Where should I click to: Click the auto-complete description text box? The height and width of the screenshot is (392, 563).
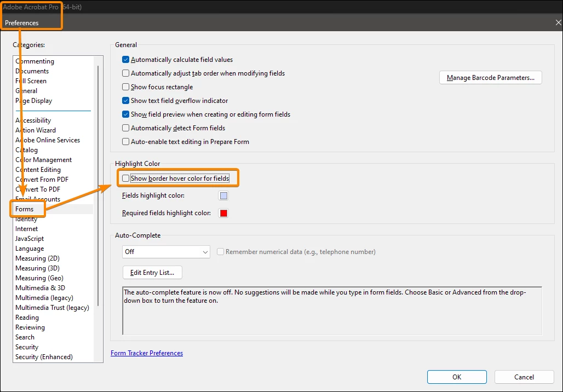coord(332,311)
